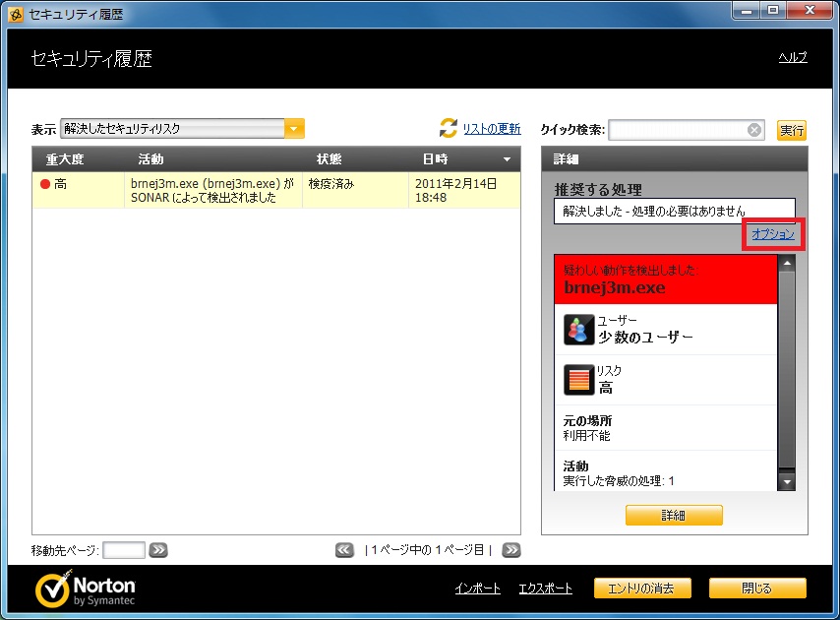840x620 pixels.
Task: Click the users icon beside 少数のユーザー
Action: [578, 329]
